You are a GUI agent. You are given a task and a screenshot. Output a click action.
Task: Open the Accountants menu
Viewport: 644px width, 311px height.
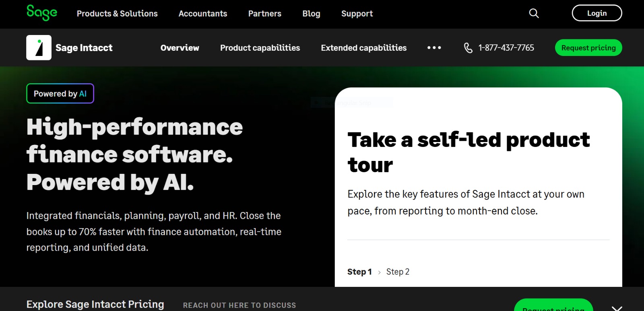(203, 14)
